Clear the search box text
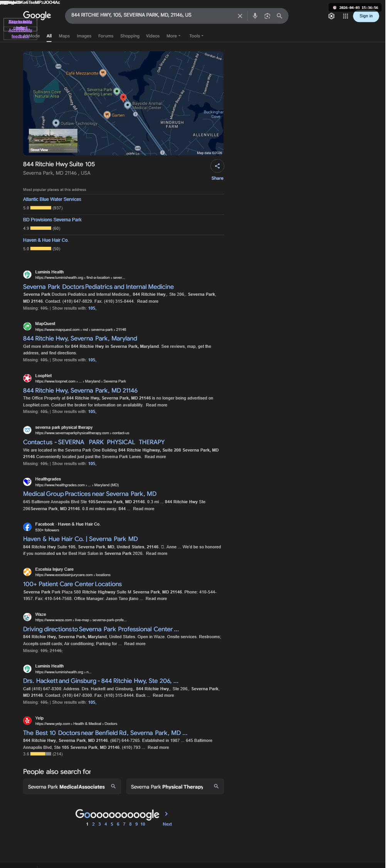Image resolution: width=390 pixels, height=868 pixels. pos(240,16)
